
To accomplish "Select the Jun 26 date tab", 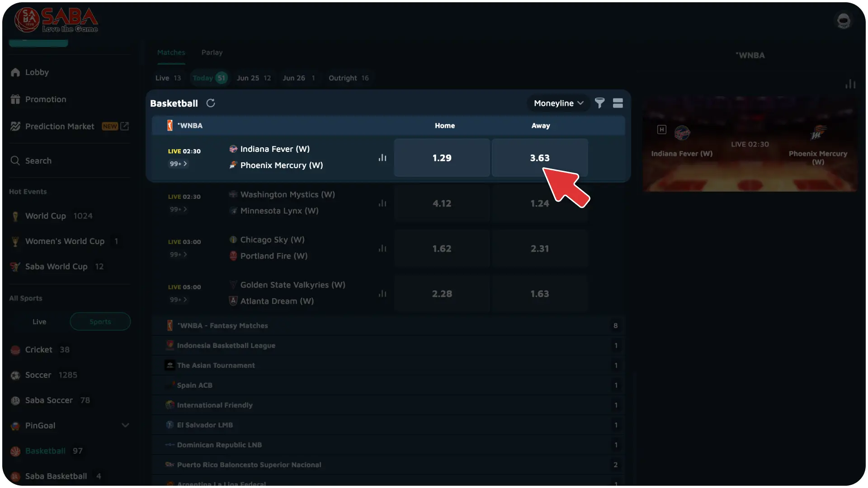I will tap(299, 78).
